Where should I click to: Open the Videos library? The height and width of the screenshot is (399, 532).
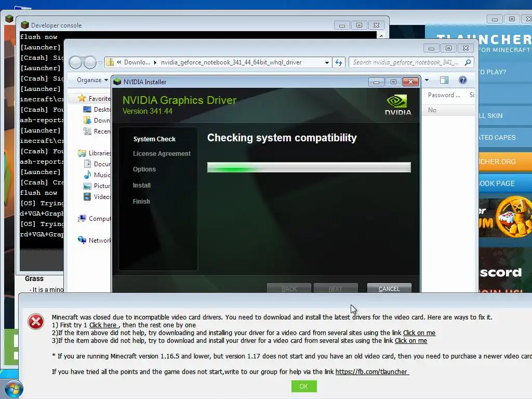pos(97,196)
